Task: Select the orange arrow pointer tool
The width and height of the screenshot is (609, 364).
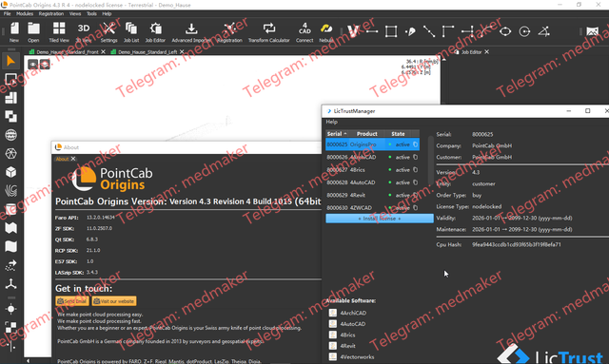Action: [10, 61]
